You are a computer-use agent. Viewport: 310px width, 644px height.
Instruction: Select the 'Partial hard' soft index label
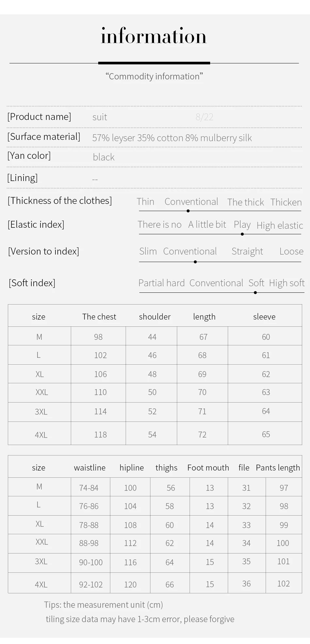point(162,283)
